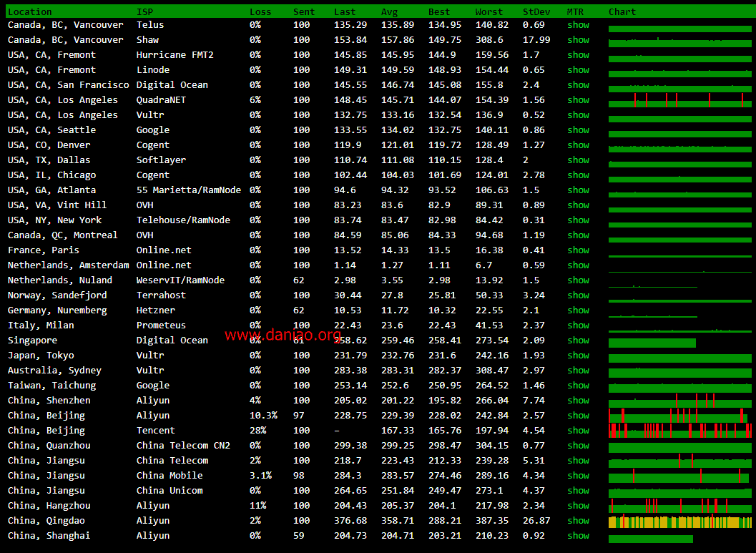756x553 pixels.
Task: Open show link for Sydney Vultr
Action: click(578, 370)
